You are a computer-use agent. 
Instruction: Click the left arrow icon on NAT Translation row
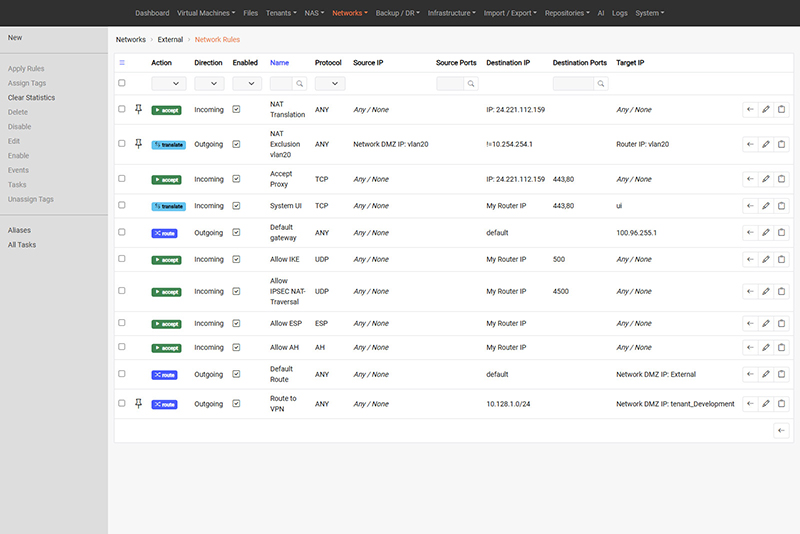coord(750,109)
